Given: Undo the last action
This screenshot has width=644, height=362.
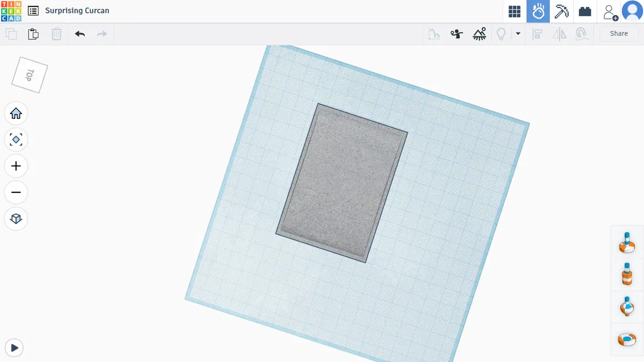Looking at the screenshot, I should click(80, 34).
